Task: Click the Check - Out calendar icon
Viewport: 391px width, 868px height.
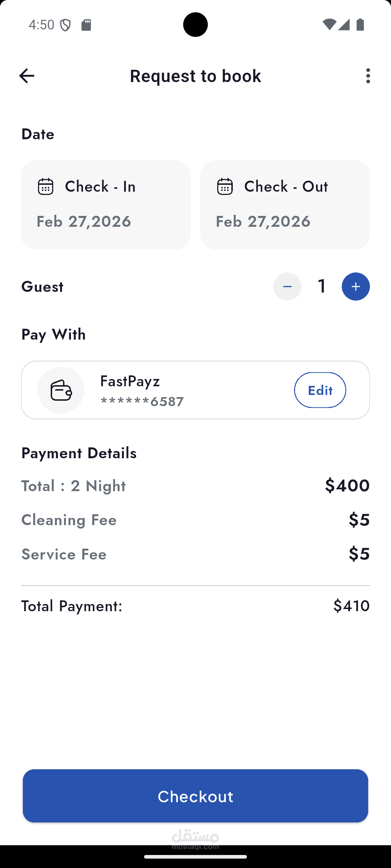Action: click(225, 187)
